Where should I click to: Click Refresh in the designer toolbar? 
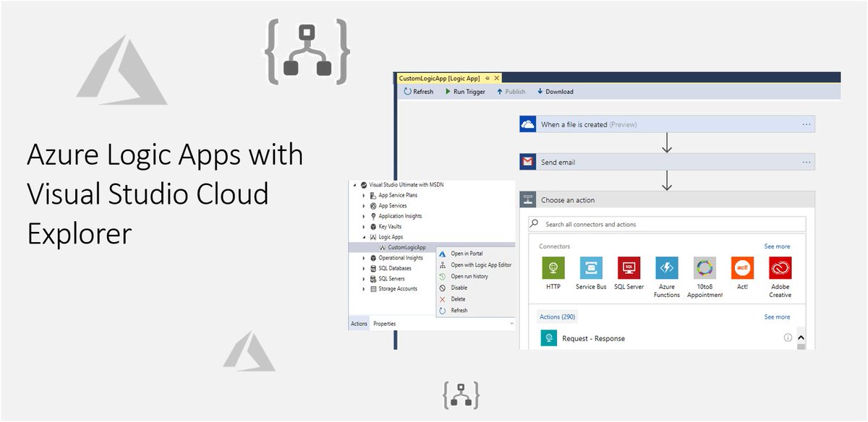(x=419, y=92)
